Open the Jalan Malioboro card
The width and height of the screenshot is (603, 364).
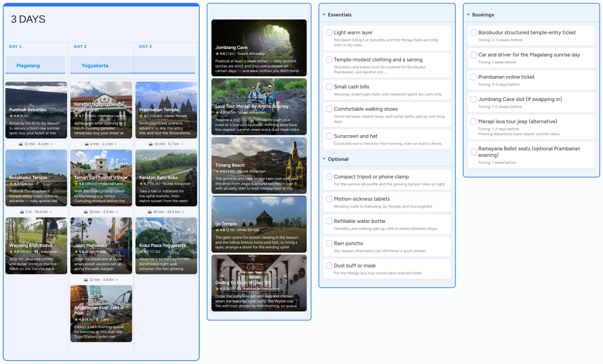point(101,246)
